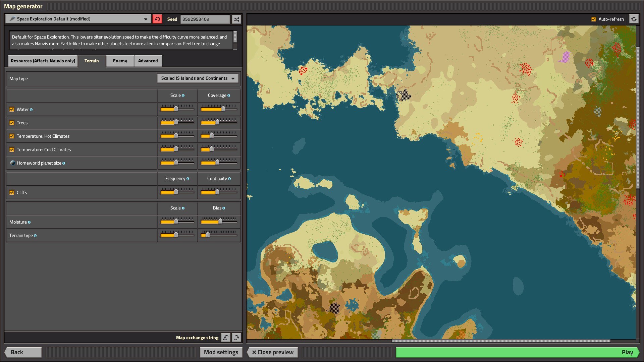Switch to Resources (Affects Nauvis only) tab
This screenshot has height=362, width=644.
coord(43,61)
